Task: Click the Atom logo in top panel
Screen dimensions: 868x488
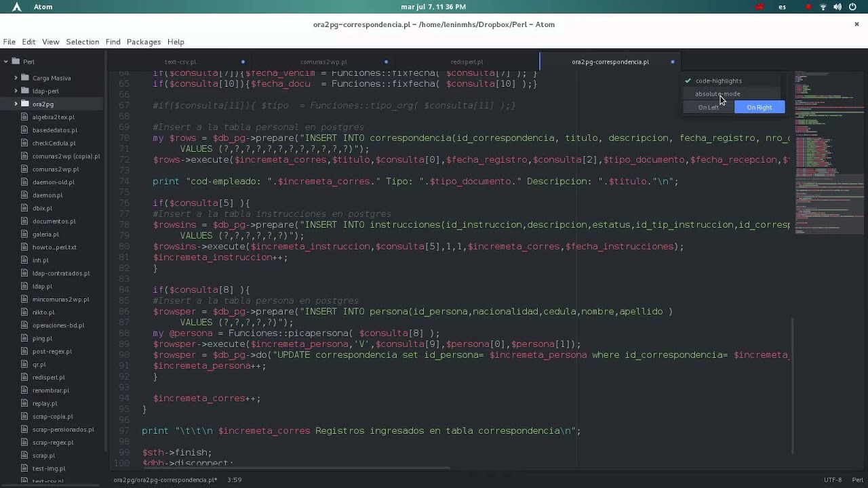Action: (17, 7)
